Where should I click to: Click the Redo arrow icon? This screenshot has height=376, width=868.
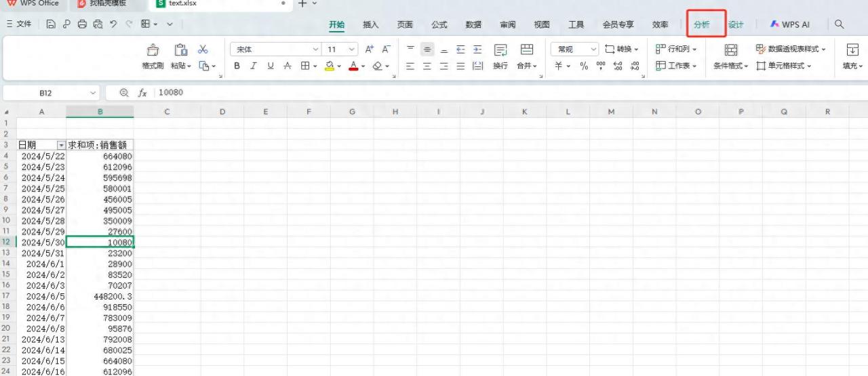coord(129,24)
